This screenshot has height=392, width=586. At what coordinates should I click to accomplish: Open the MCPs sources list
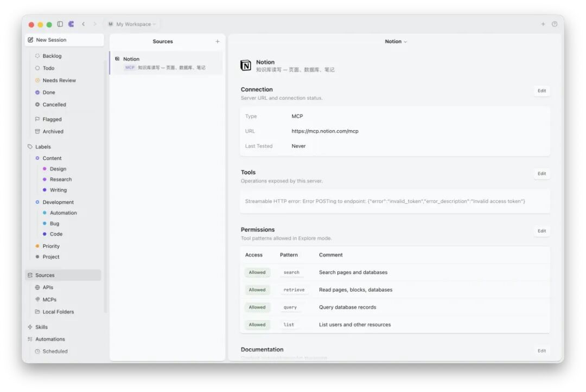click(49, 299)
